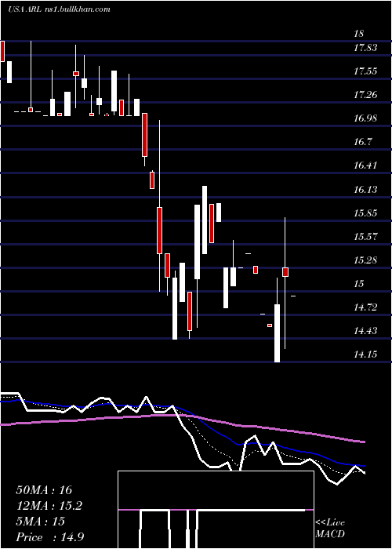The width and height of the screenshot is (392, 549).
Task: Click the '50MA : 16' indicator text
Action: [x=44, y=490]
